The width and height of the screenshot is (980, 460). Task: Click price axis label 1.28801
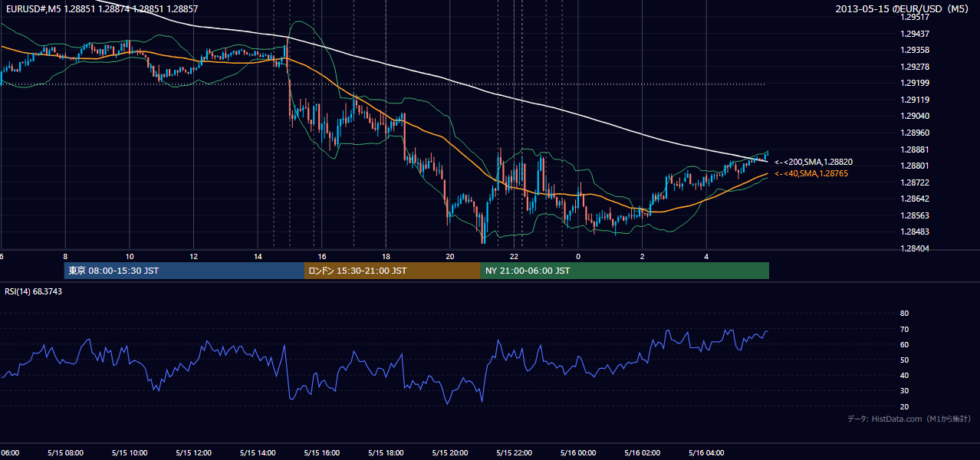coord(915,166)
